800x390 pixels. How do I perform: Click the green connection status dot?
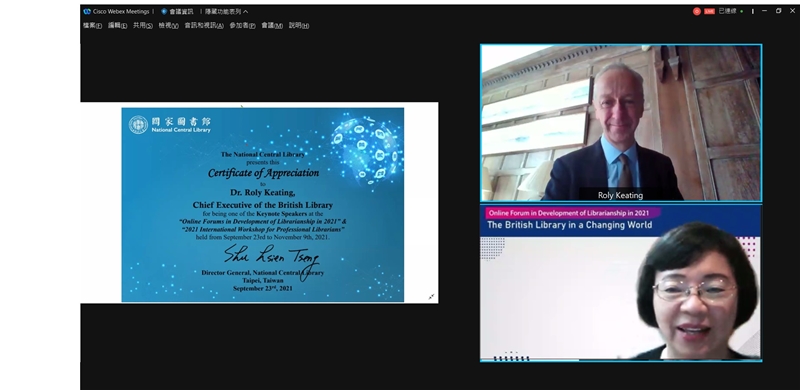click(x=741, y=11)
